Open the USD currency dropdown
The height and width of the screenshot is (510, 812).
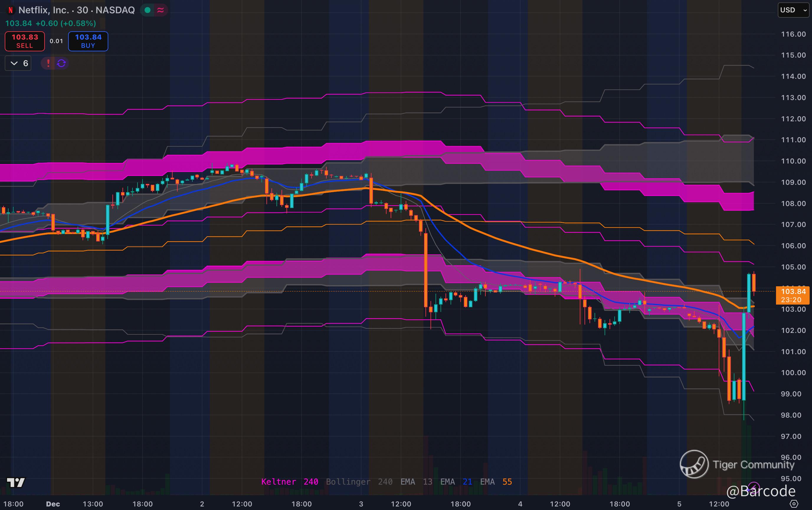pos(793,10)
